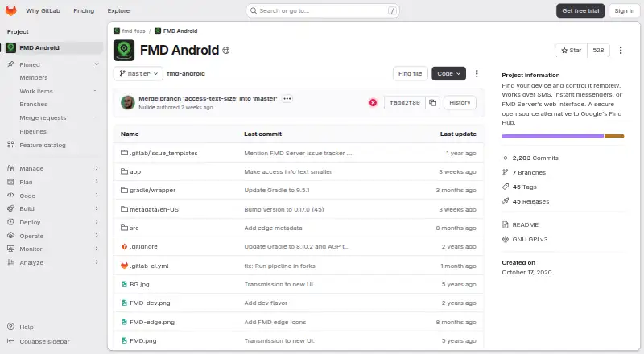Viewport: 644px width, 354px height.
Task: Expand the Build section chevron
Action: click(97, 208)
